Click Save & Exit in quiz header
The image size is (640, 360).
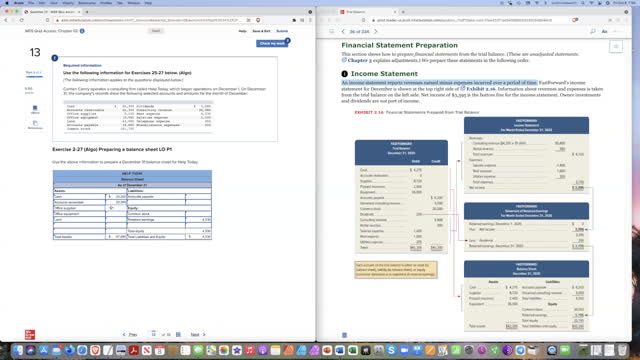tap(261, 31)
